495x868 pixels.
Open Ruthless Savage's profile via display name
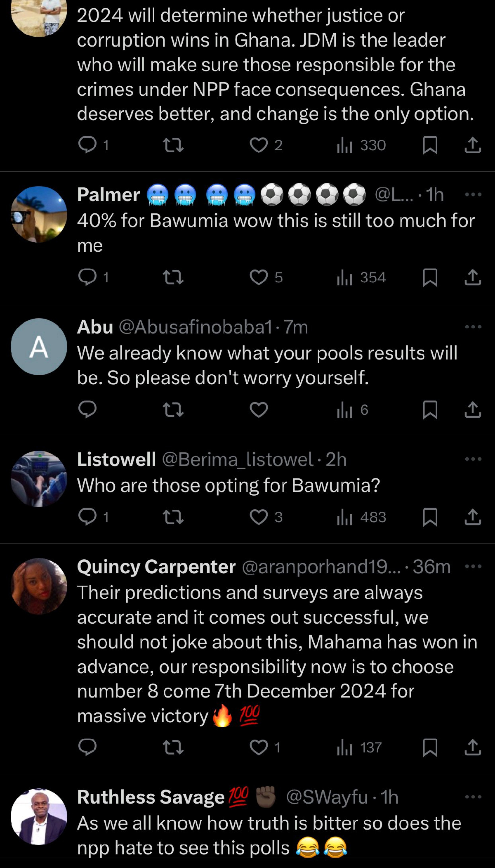[x=151, y=797]
